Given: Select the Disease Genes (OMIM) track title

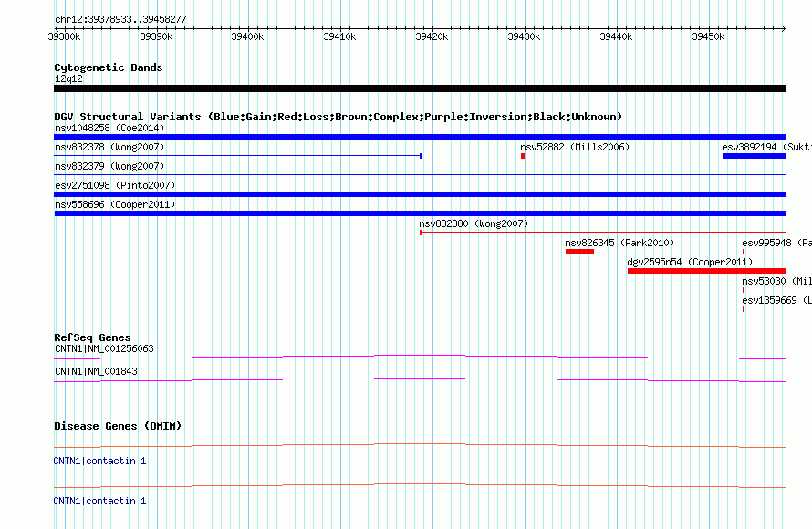Looking at the screenshot, I should coord(118,426).
